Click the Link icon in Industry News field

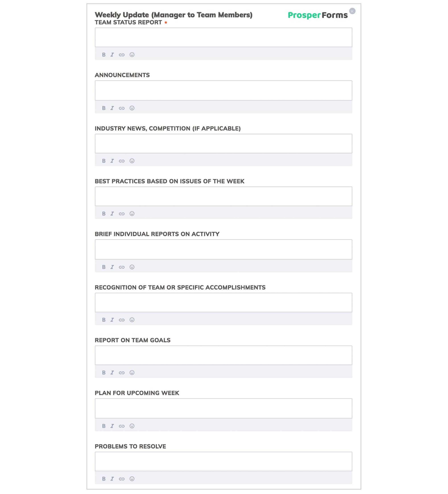pyautogui.click(x=122, y=161)
